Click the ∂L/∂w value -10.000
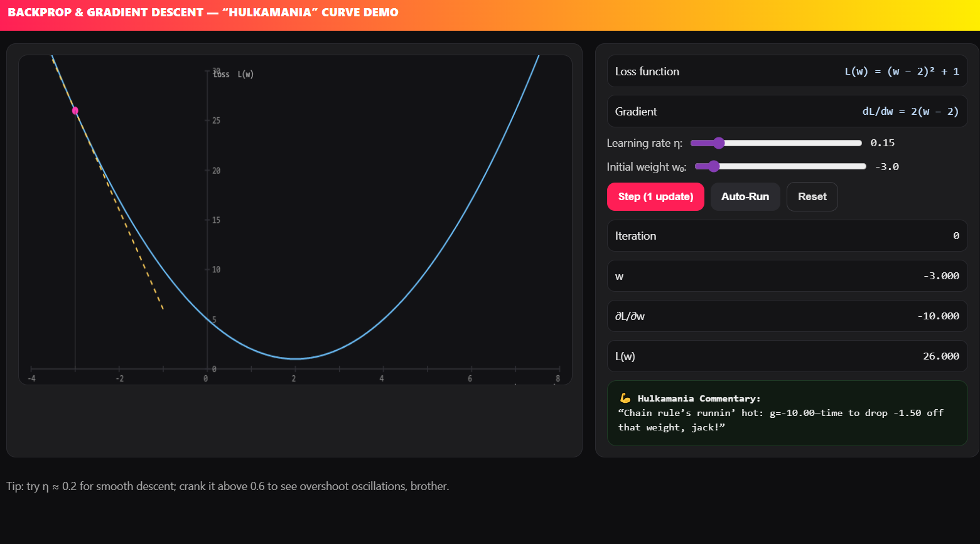This screenshot has width=980, height=544. pos(938,316)
